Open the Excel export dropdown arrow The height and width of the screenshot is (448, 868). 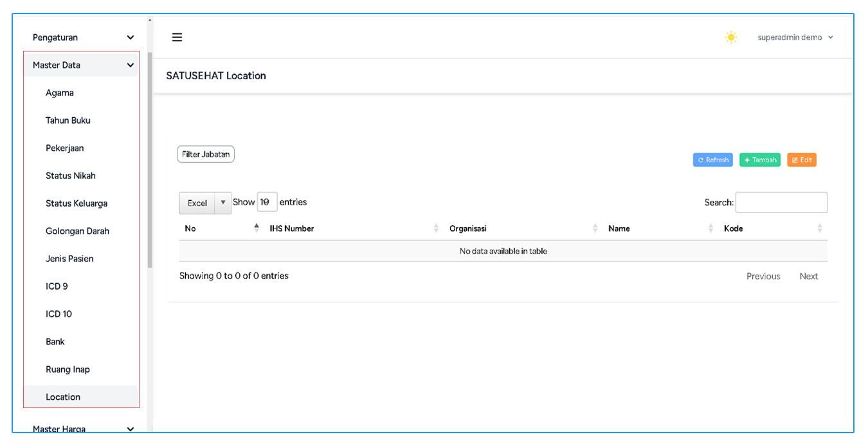coord(222,203)
